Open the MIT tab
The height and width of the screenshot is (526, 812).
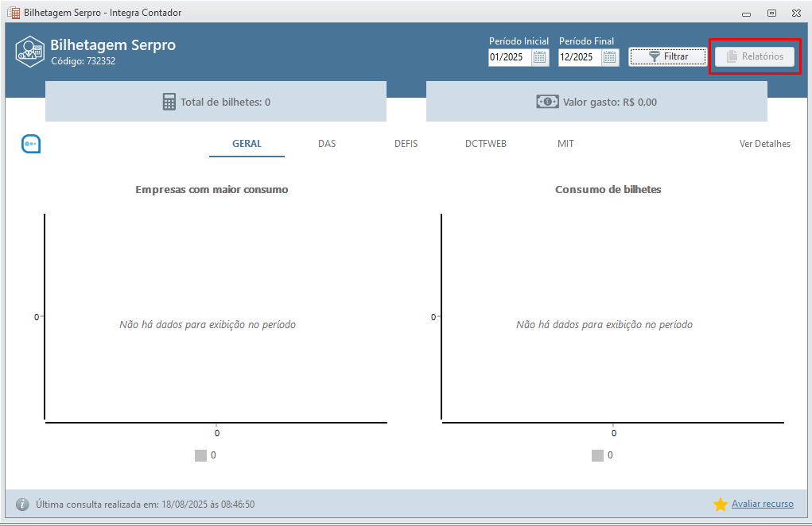[565, 144]
